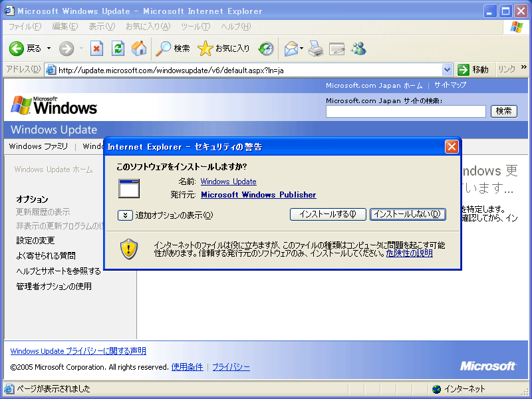
Task: Click the Internet zone globe in status bar
Action: click(437, 389)
